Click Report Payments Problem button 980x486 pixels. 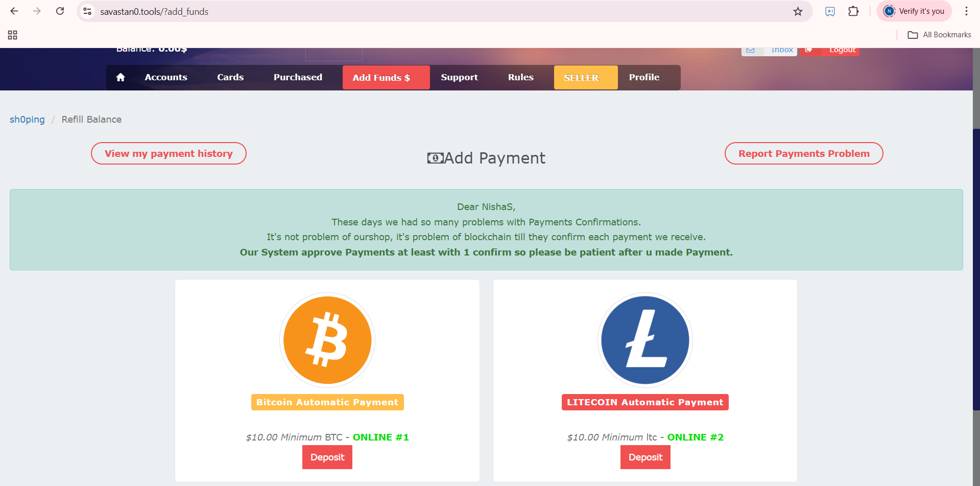[x=804, y=153]
